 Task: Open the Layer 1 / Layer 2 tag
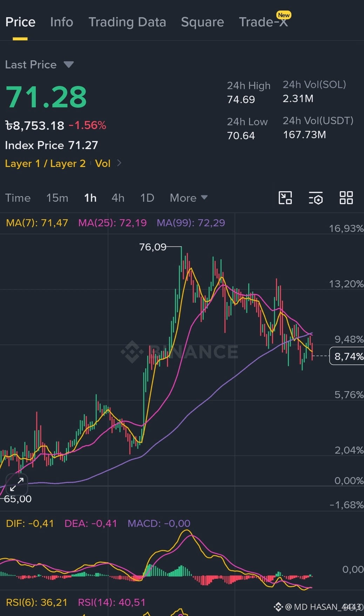45,163
